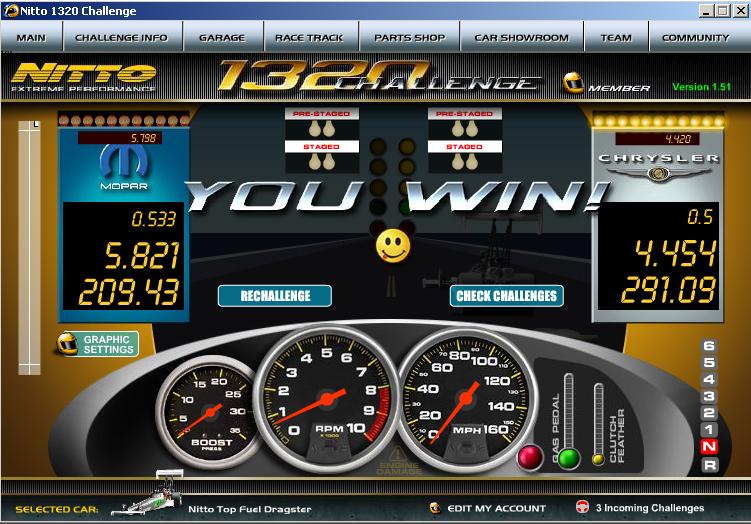Click the gold helmet MEMBER icon
Image resolution: width=751 pixels, height=524 pixels.
pos(573,82)
